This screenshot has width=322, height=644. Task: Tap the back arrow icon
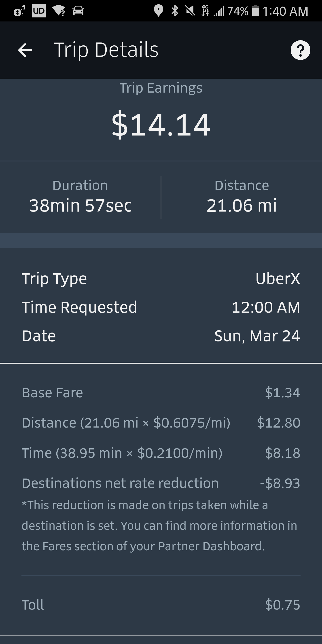tap(25, 50)
